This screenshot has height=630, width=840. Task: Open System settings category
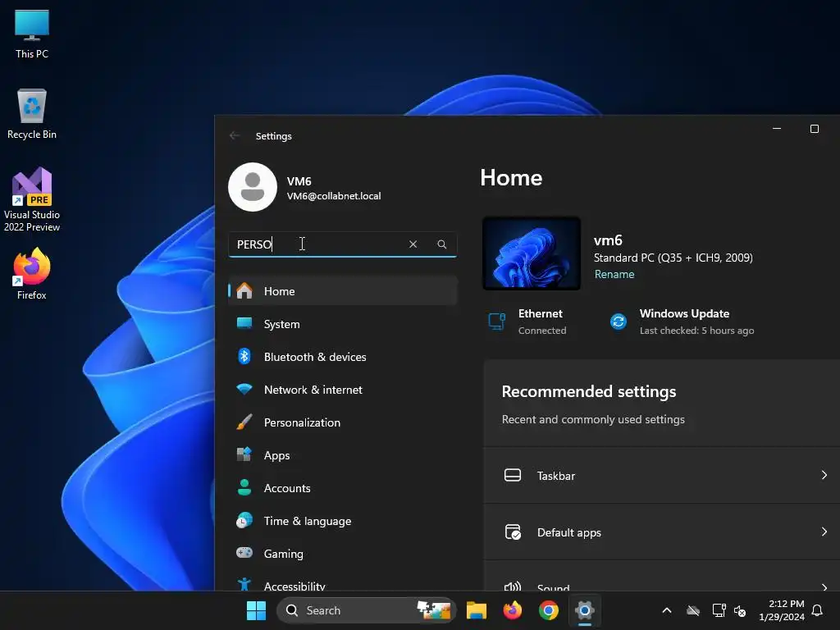(x=342, y=324)
